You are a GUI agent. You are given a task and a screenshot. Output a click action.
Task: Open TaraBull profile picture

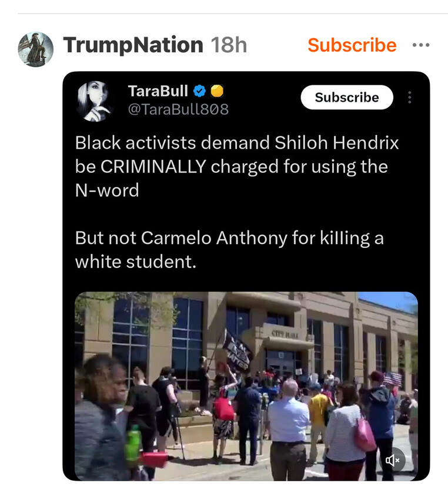point(95,101)
